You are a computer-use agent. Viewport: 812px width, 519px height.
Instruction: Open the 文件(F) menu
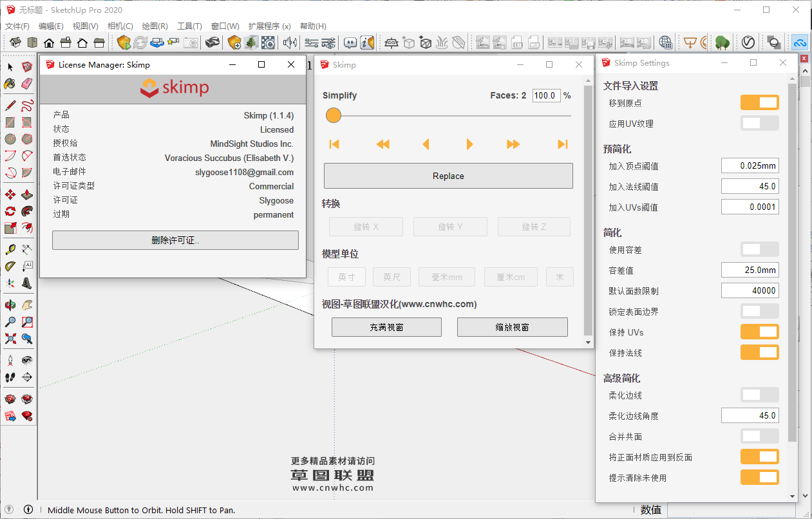point(17,26)
